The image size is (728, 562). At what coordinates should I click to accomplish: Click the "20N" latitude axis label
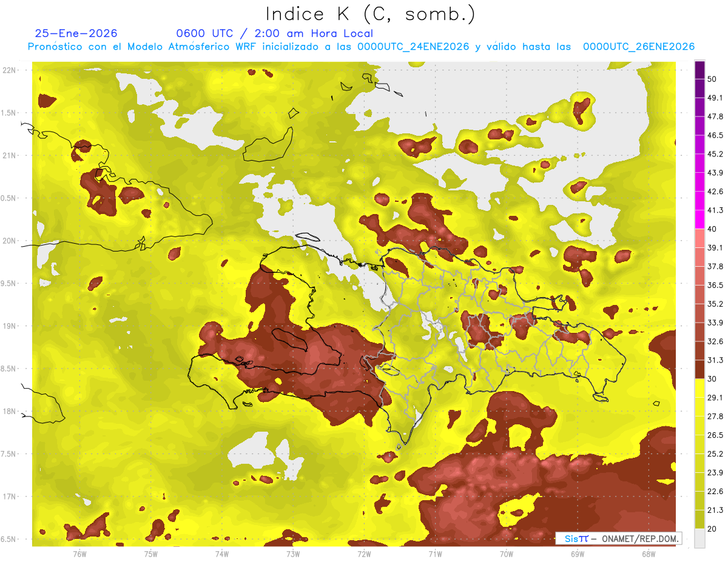point(10,241)
